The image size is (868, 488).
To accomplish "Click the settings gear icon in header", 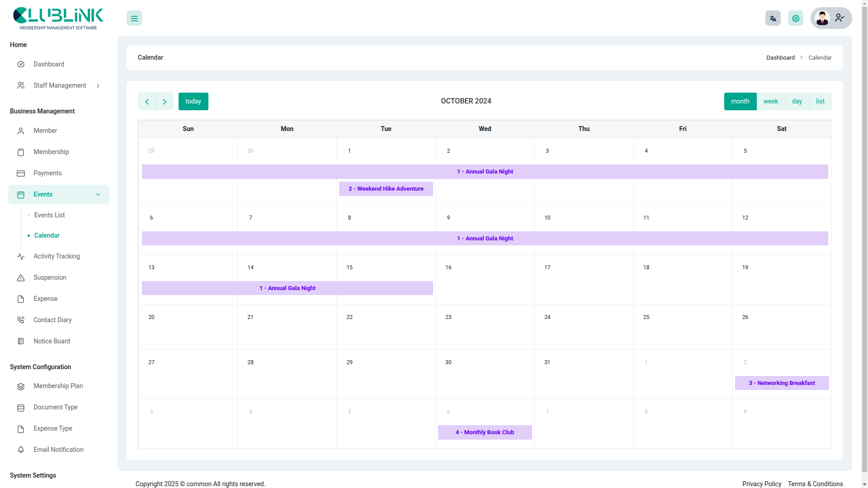I will point(795,19).
